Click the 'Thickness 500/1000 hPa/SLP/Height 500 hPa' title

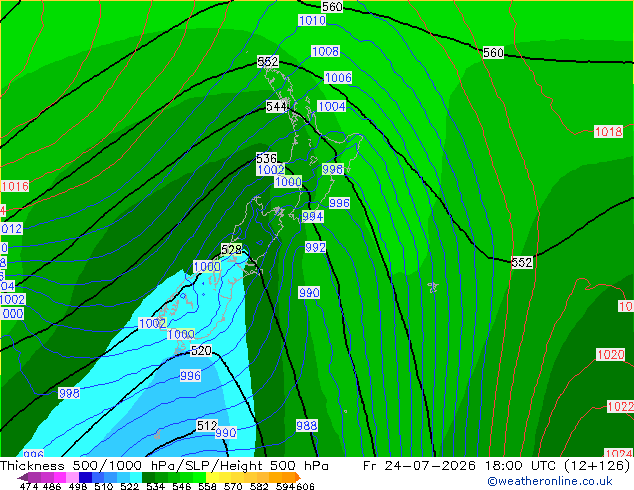(x=164, y=466)
